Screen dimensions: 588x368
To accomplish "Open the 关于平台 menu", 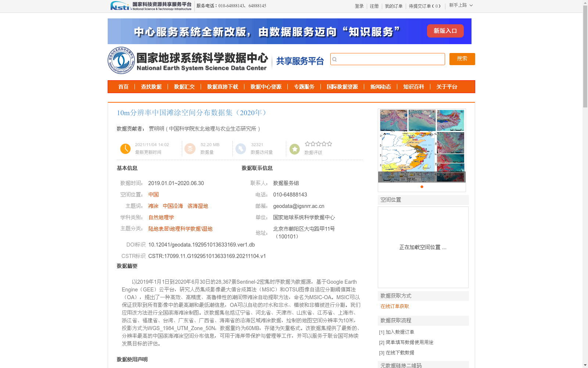I will point(447,87).
